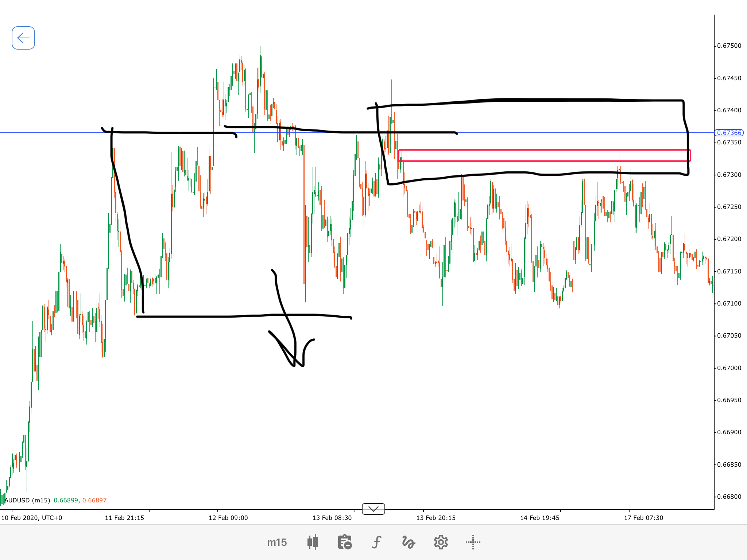Click the 0.67000 price axis label
Image resolution: width=747 pixels, height=560 pixels.
pos(729,368)
